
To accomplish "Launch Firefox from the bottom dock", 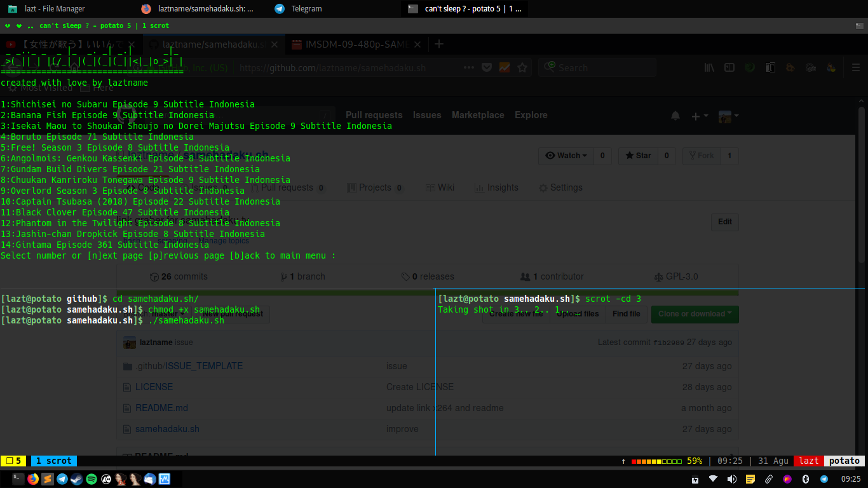I will tap(33, 479).
